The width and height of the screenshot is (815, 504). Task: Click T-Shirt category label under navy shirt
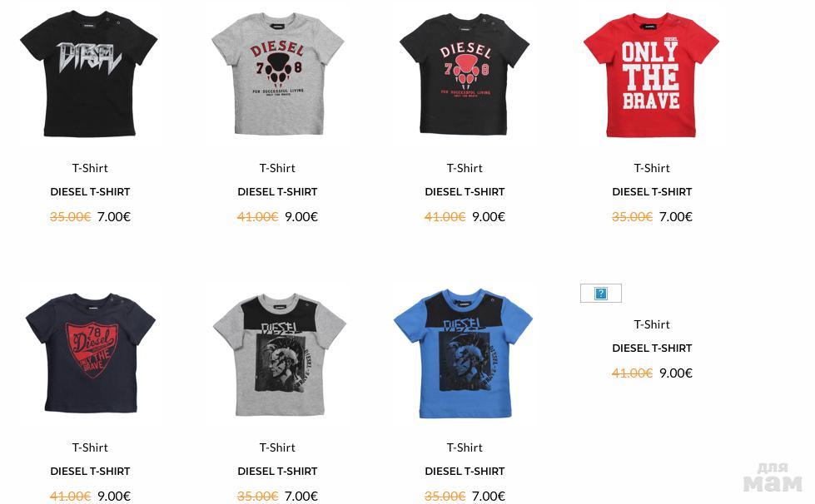click(90, 447)
